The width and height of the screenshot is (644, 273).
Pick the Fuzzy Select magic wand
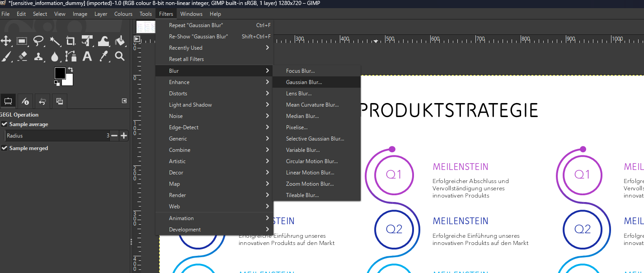(x=55, y=41)
